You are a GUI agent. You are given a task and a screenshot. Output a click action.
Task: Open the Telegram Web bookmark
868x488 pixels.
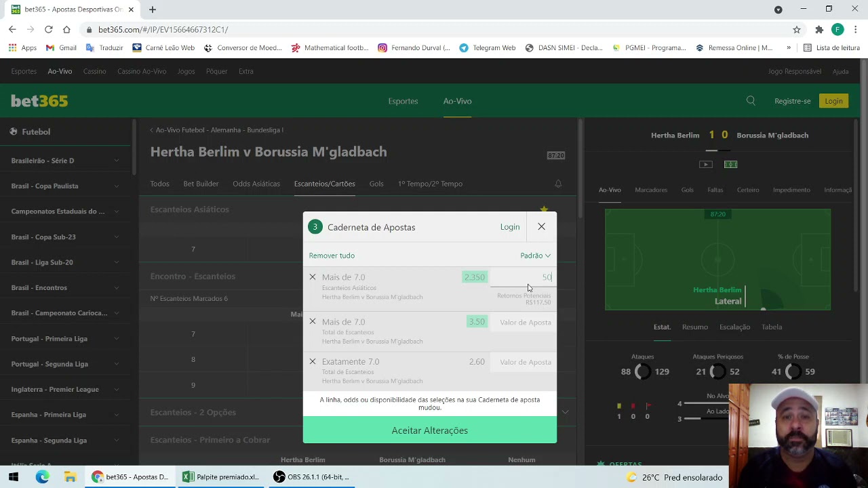(487, 47)
